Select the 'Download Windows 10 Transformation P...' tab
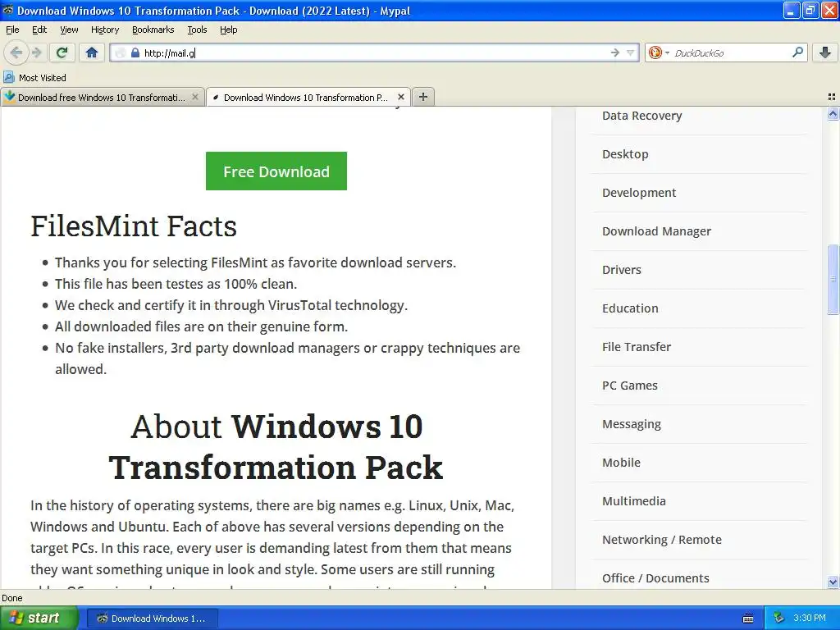Viewport: 840px width, 630px height. [x=308, y=97]
